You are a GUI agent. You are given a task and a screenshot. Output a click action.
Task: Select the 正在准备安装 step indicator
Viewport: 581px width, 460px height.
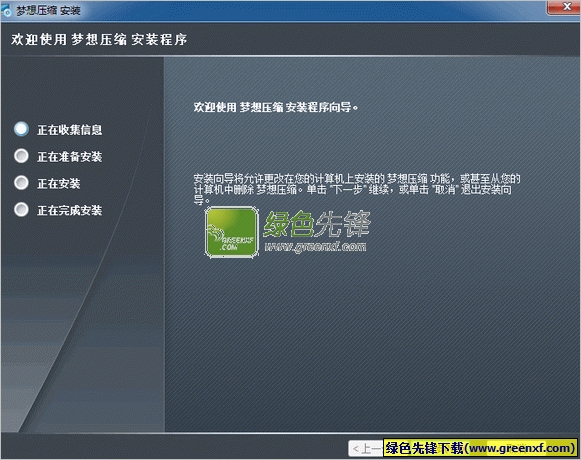tap(21, 156)
